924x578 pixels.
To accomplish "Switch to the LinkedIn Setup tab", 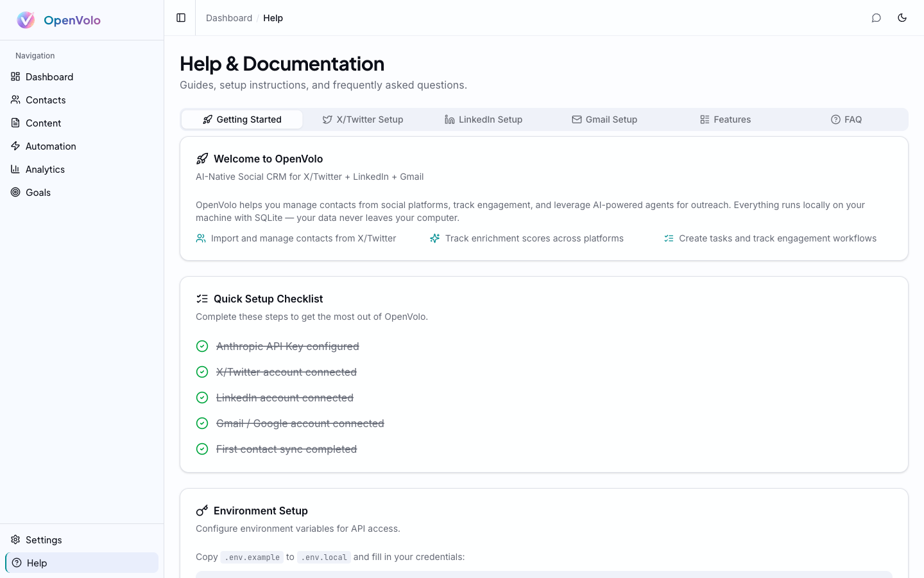I will tap(483, 119).
